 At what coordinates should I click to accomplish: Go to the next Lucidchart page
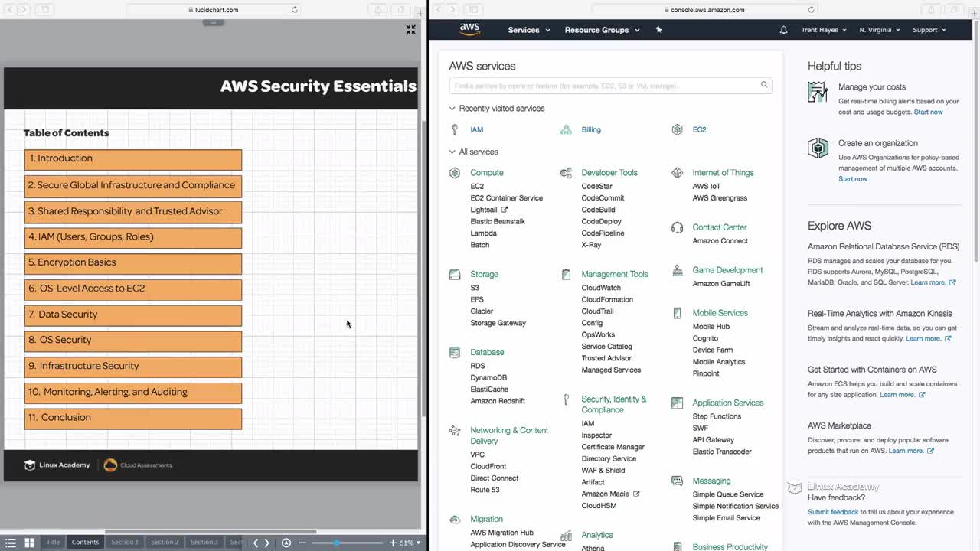(266, 543)
